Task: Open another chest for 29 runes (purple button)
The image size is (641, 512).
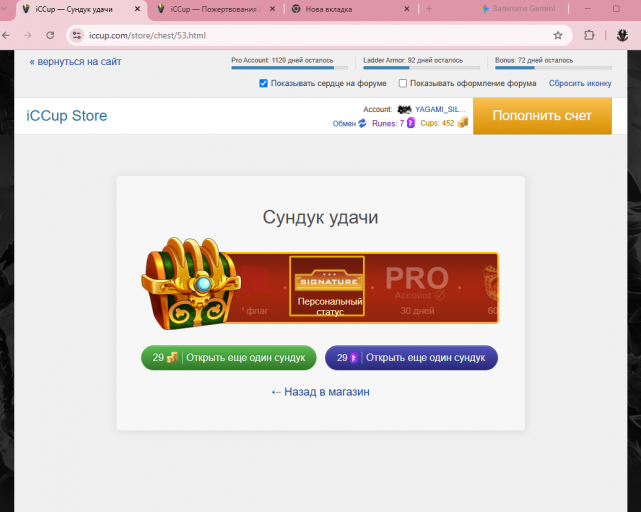Action: pyautogui.click(x=411, y=358)
